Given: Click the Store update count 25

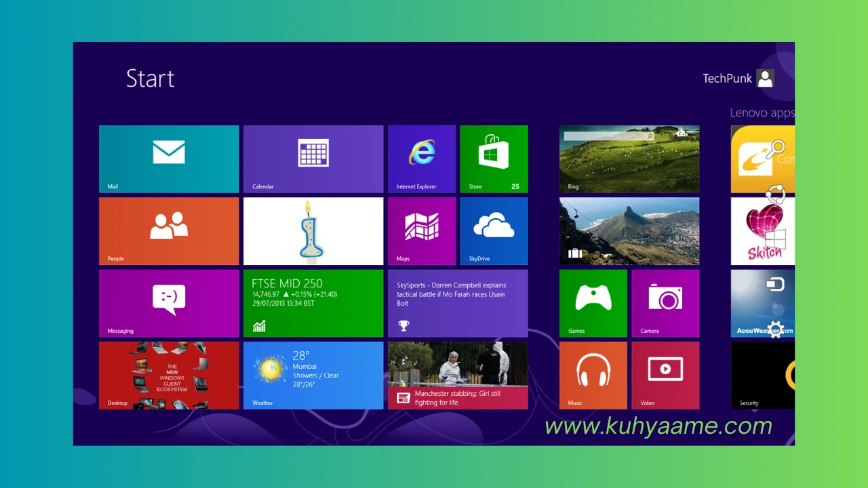Looking at the screenshot, I should coord(515,186).
